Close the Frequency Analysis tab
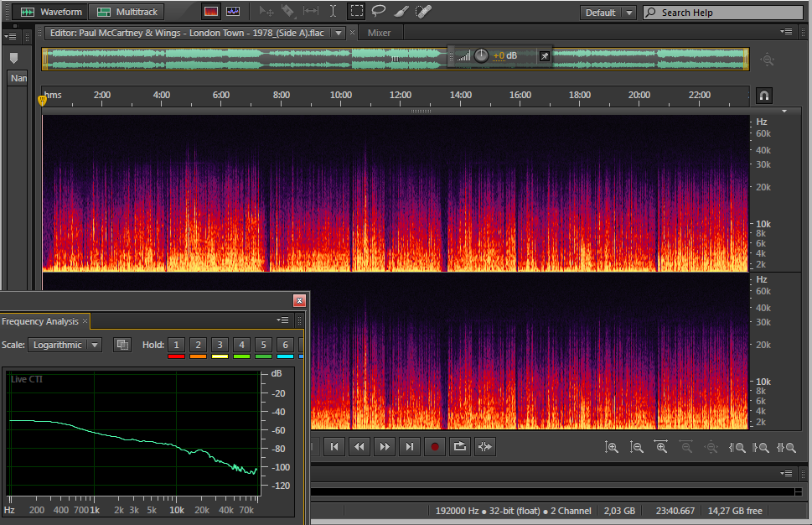The height and width of the screenshot is (525, 812). point(85,321)
